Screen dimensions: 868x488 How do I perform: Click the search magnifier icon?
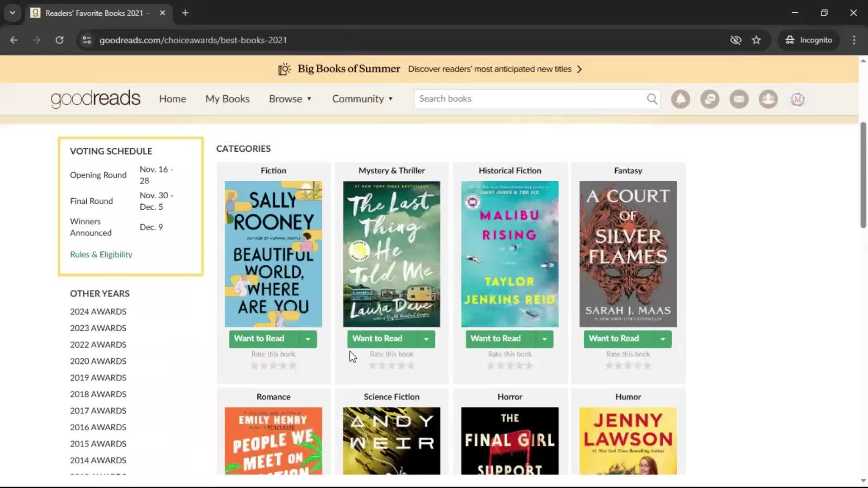point(652,99)
